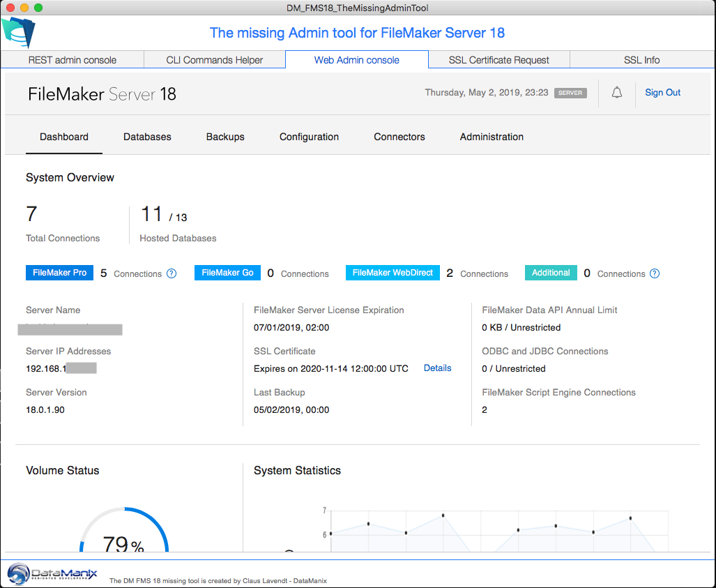This screenshot has width=716, height=588.
Task: Open the Administration section
Action: pos(492,137)
